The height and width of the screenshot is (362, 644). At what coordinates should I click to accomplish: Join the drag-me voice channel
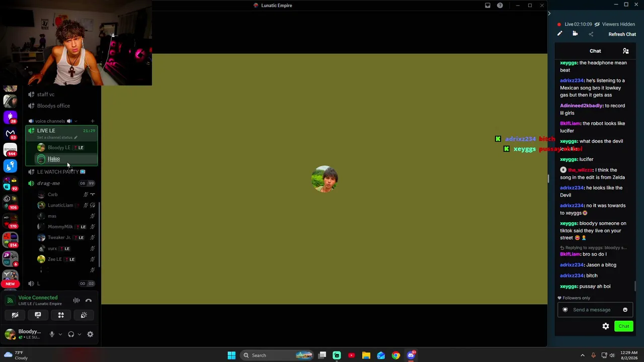tap(48, 184)
